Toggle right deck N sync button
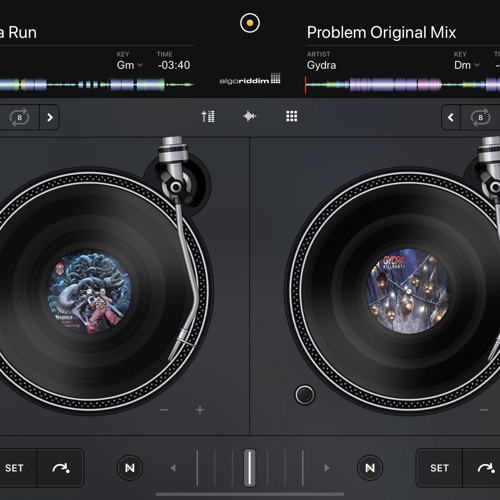The width and height of the screenshot is (500, 500). [370, 468]
